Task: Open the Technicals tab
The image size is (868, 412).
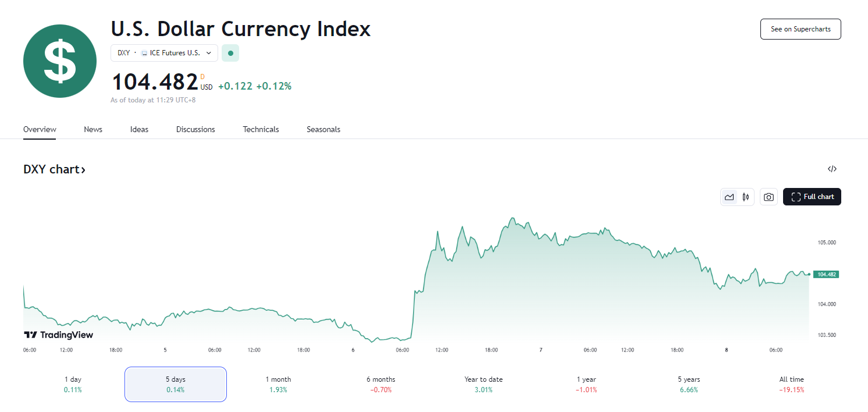Action: (x=261, y=129)
